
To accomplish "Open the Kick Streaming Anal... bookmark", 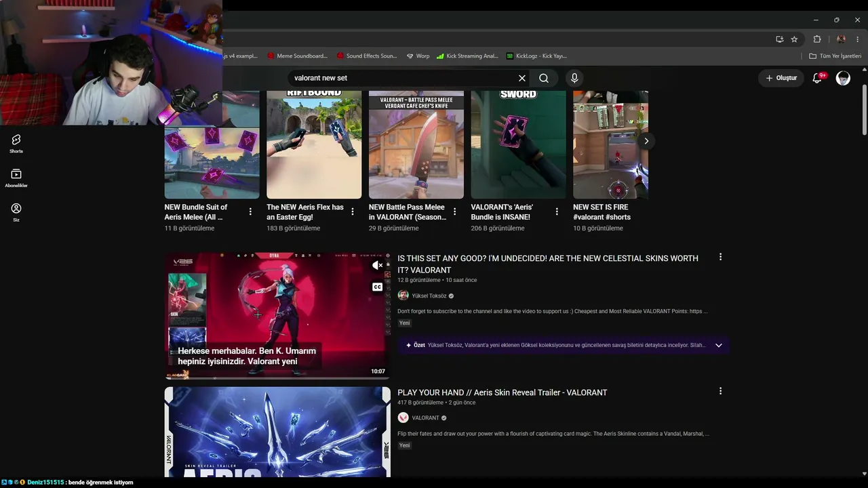I will [x=467, y=56].
